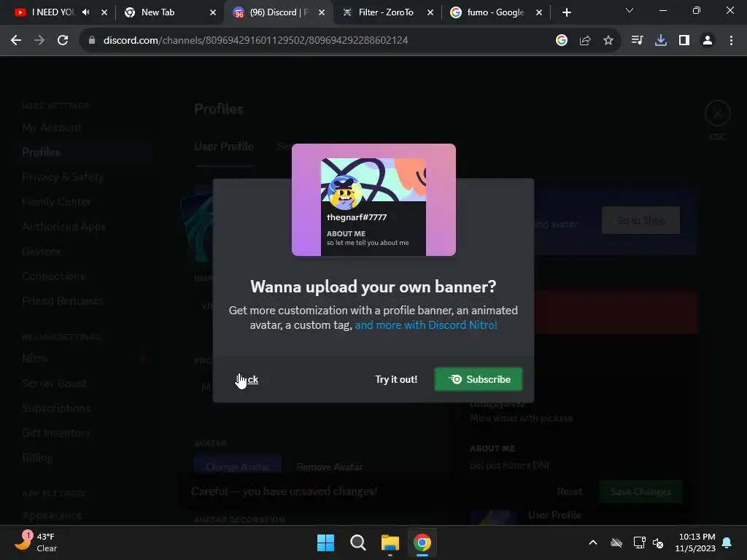Open the Chrome profile icon
747x560 pixels.
point(708,41)
